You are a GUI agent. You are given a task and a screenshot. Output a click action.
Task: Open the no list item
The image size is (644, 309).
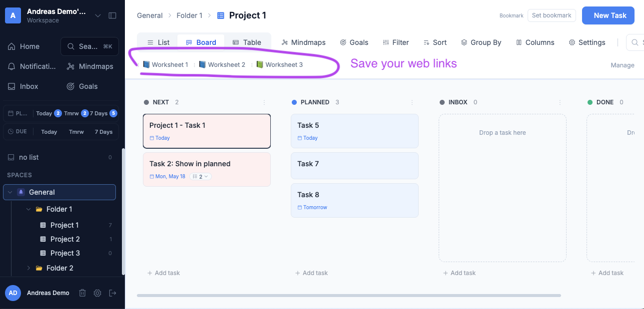tap(60, 157)
